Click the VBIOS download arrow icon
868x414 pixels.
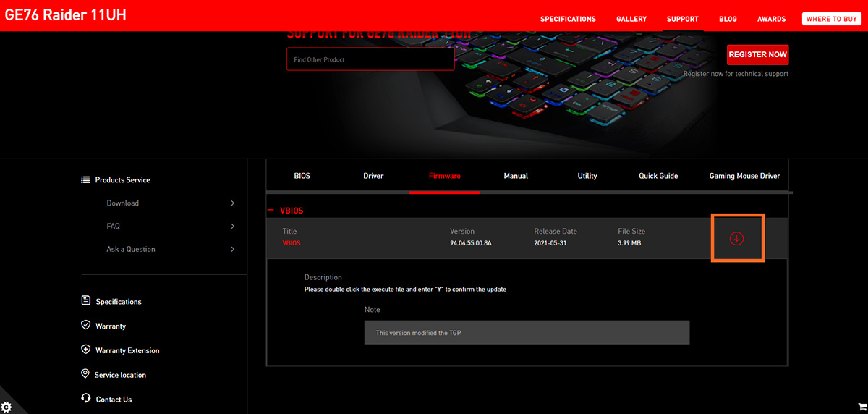[x=736, y=238]
